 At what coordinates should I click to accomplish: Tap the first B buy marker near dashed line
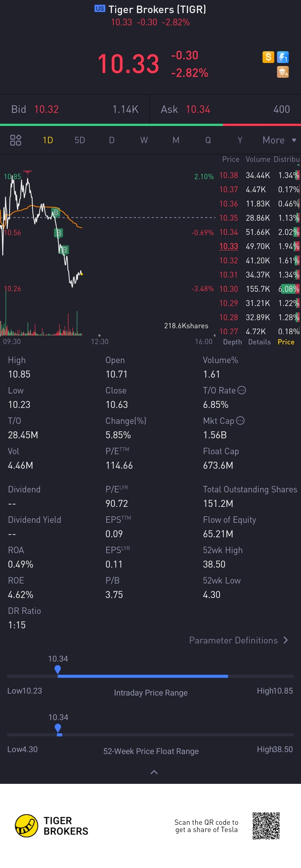pos(56,212)
